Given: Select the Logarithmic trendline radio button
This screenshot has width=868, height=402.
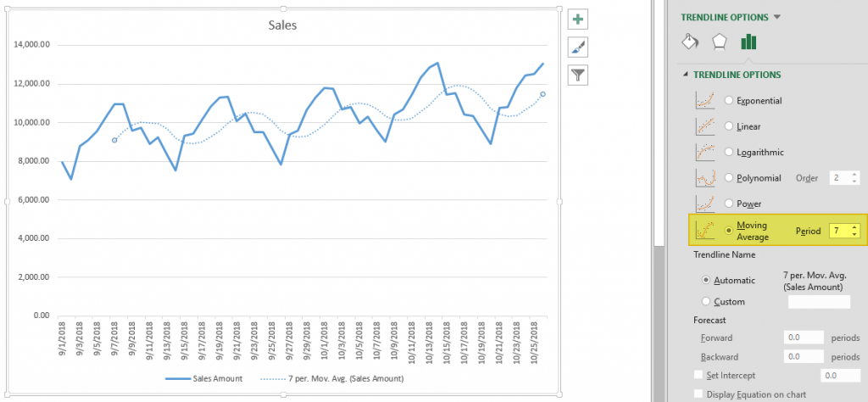Looking at the screenshot, I should [728, 152].
